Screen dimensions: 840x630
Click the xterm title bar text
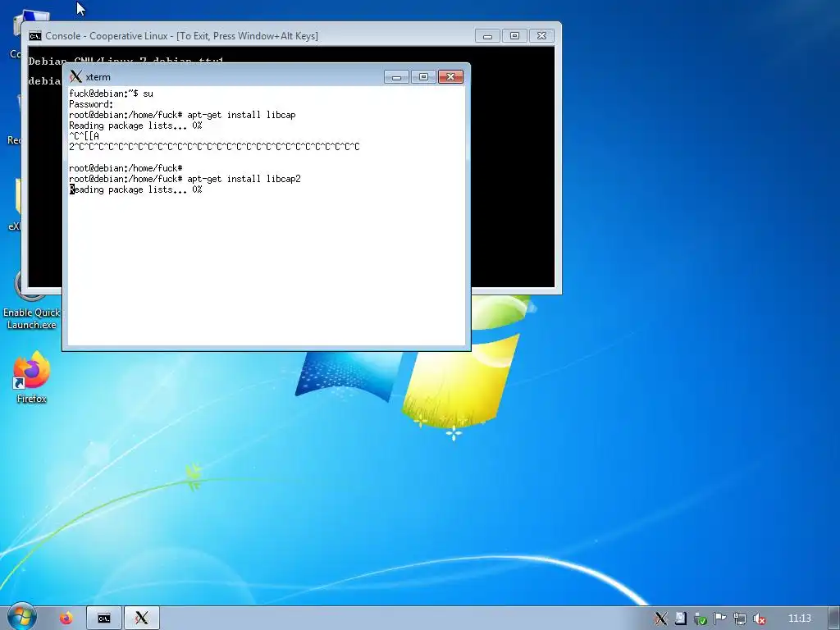[x=98, y=77]
